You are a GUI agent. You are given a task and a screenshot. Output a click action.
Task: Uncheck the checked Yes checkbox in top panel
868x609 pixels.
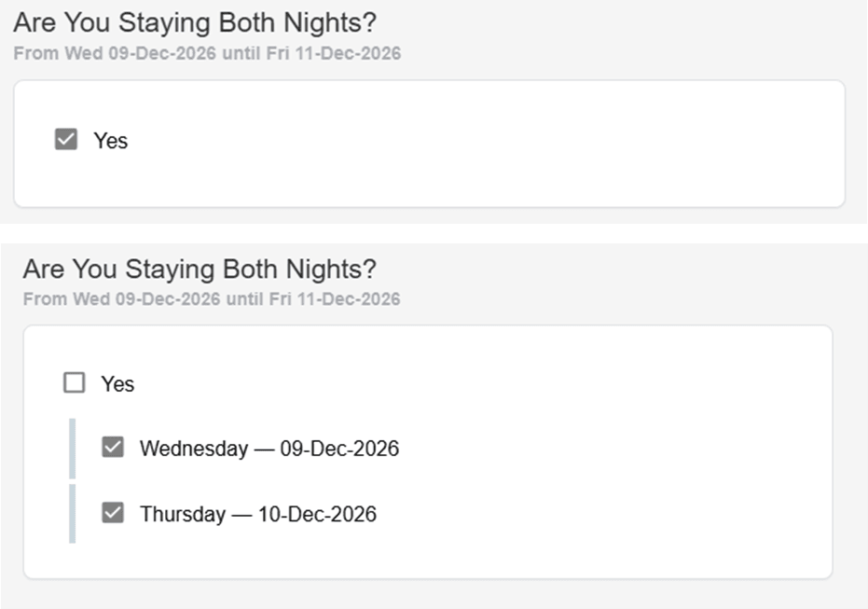[x=66, y=140]
